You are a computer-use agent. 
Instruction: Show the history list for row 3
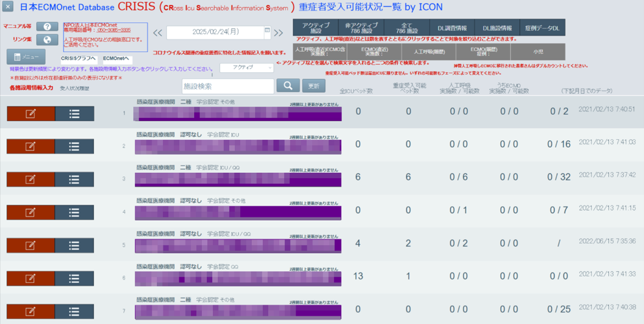point(75,179)
